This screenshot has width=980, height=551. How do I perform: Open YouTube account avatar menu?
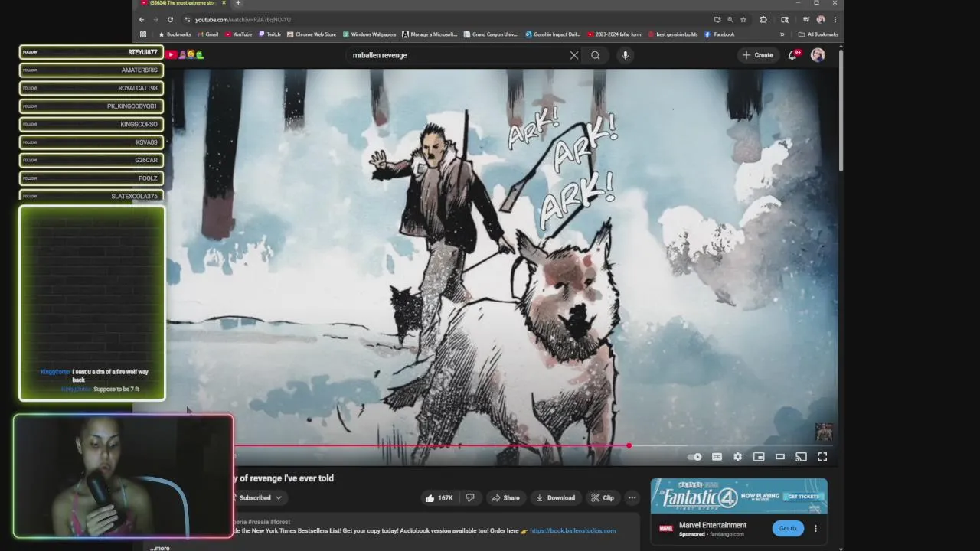pos(818,55)
